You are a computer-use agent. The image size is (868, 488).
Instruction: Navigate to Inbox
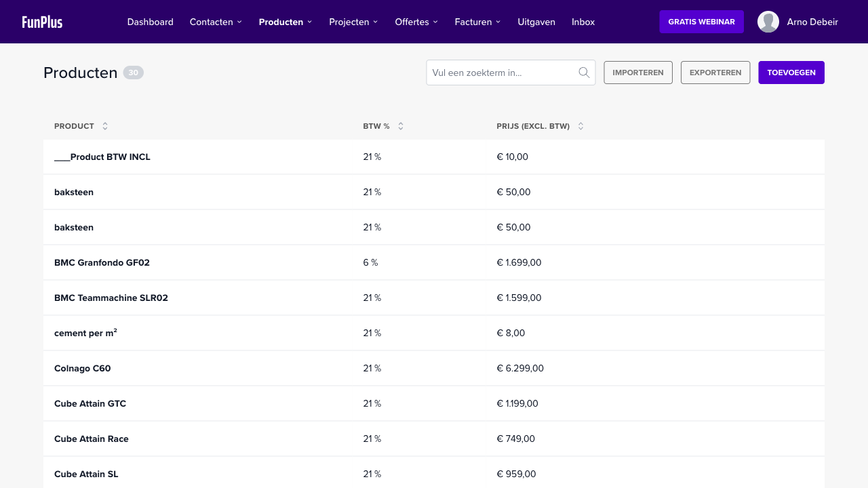(583, 22)
